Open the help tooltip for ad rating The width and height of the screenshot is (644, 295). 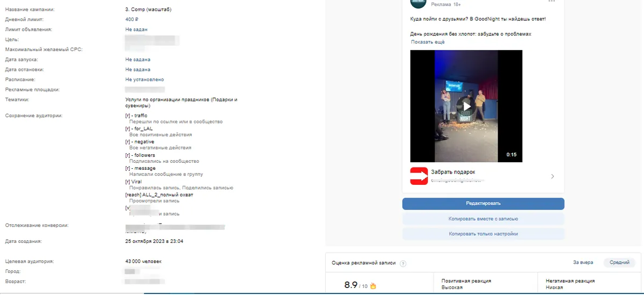click(403, 263)
